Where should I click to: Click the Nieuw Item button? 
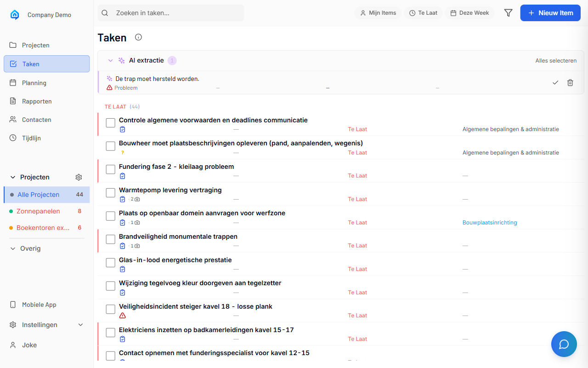coord(550,12)
